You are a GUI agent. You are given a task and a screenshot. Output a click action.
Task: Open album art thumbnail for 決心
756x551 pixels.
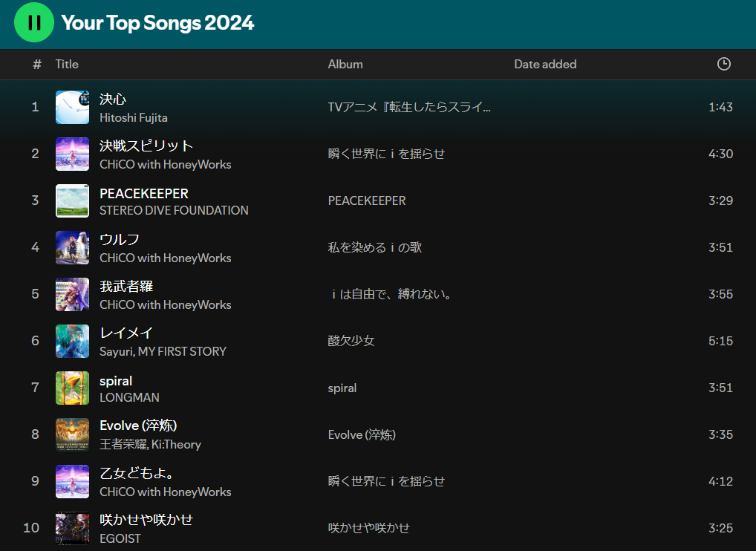pyautogui.click(x=72, y=107)
